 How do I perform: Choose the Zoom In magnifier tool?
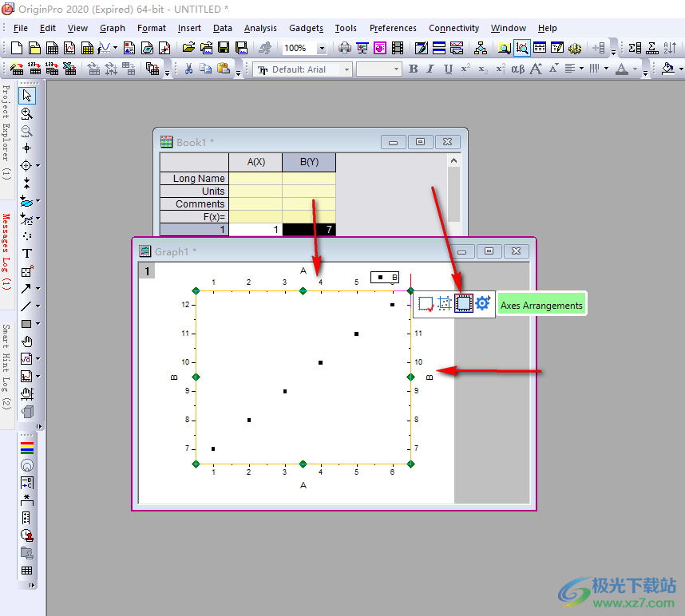pos(27,113)
